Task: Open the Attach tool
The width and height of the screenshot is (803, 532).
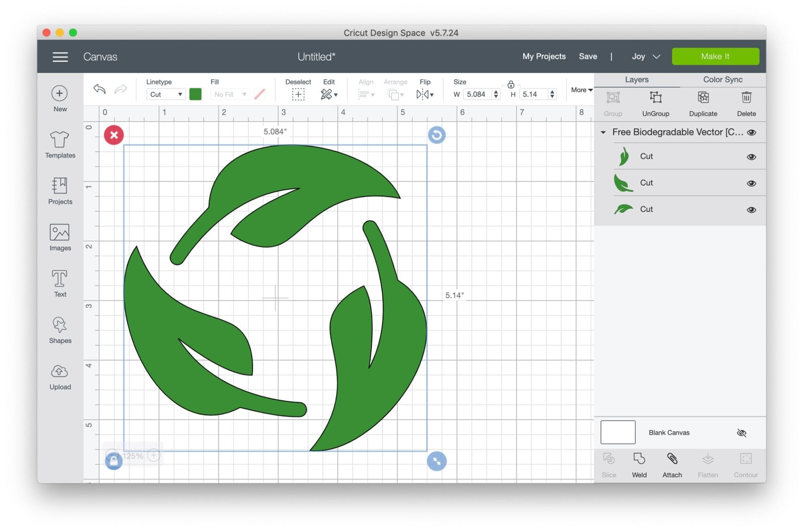Action: pyautogui.click(x=672, y=464)
